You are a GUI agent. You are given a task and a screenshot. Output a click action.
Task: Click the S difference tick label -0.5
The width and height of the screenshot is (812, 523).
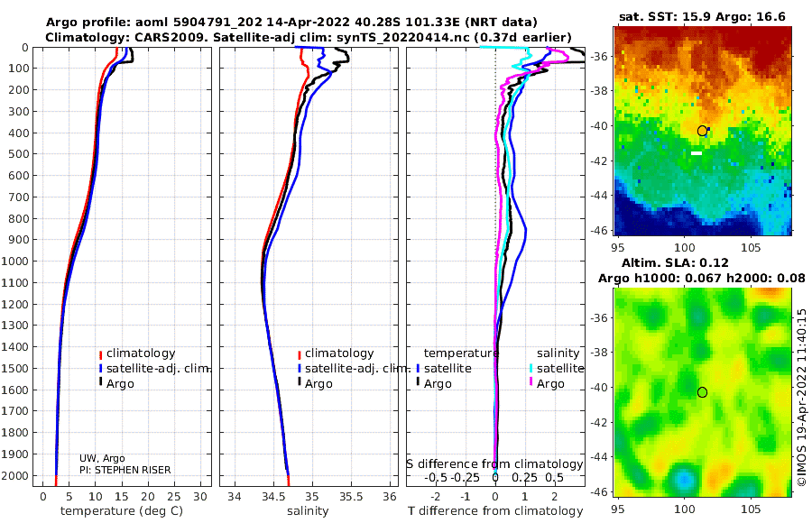[x=435, y=477]
